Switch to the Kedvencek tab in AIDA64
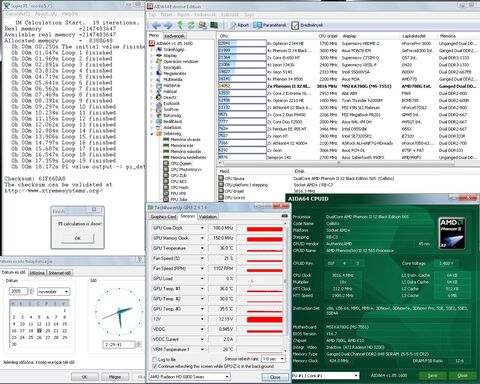 pyautogui.click(x=174, y=36)
